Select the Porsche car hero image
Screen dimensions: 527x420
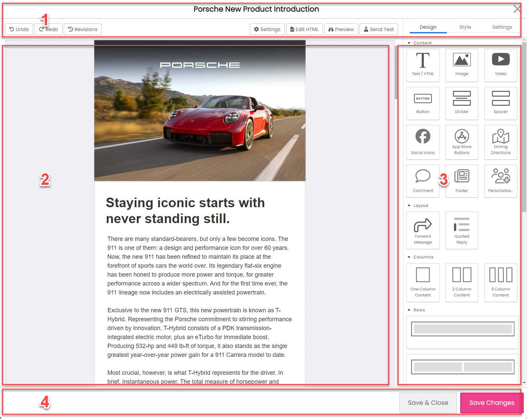click(200, 111)
